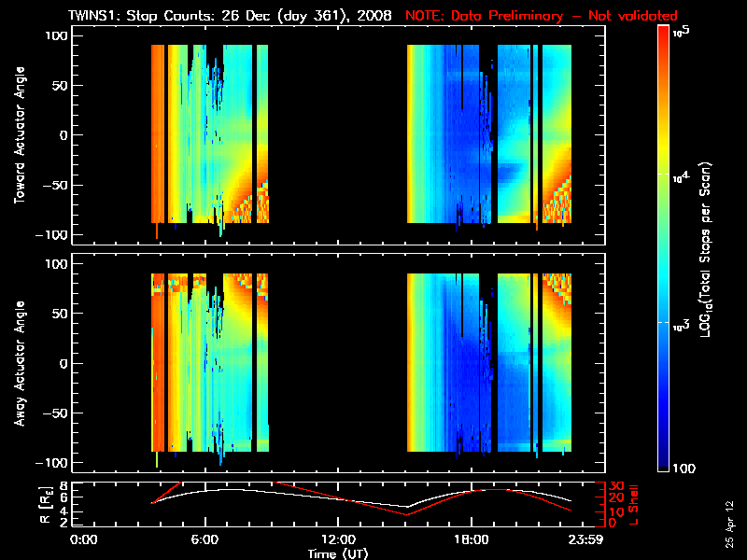Click the 'R [RE]' axis label
747x560 pixels.
tap(45, 505)
